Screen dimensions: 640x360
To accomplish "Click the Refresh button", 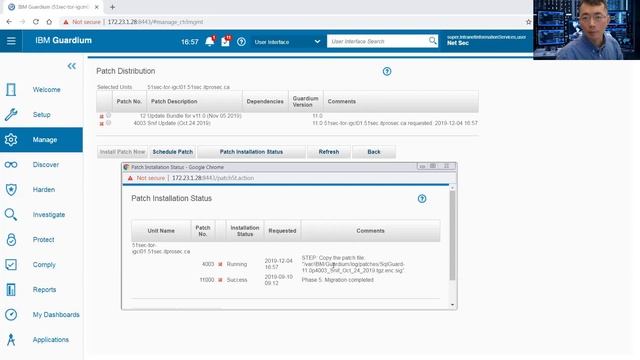I will (x=329, y=152).
